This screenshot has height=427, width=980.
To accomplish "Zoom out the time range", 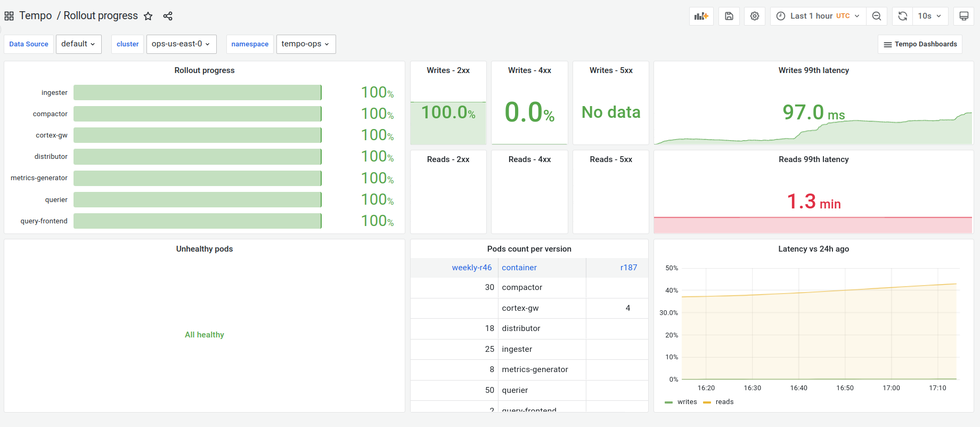I will click(877, 16).
